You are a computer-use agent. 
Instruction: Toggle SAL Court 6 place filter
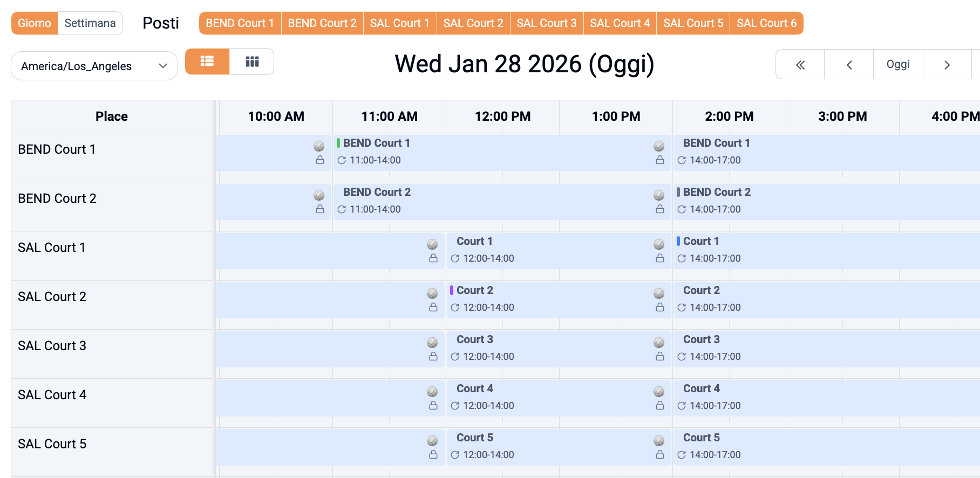[766, 23]
